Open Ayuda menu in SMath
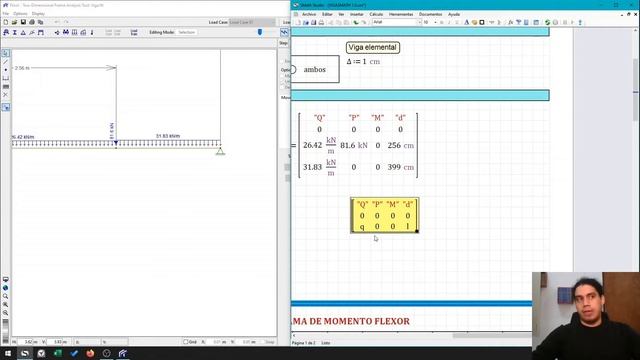The height and width of the screenshot is (360, 640). tap(454, 14)
